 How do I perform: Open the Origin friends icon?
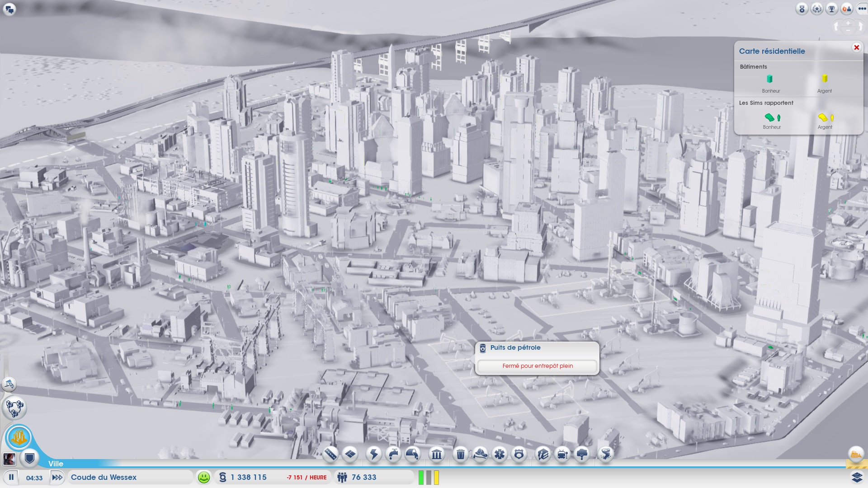(x=847, y=9)
